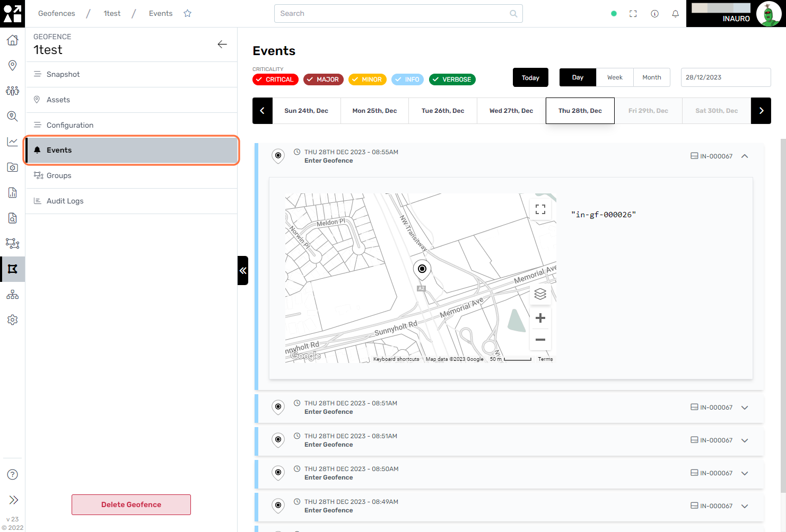Click the geofence marker on map
Screen dimensions: 786x532
pyautogui.click(x=422, y=270)
